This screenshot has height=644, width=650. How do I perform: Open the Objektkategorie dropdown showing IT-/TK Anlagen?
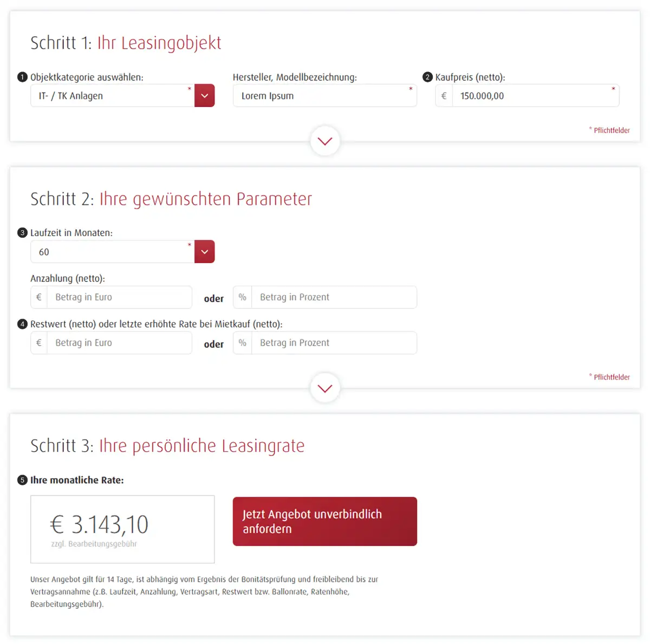tap(204, 95)
